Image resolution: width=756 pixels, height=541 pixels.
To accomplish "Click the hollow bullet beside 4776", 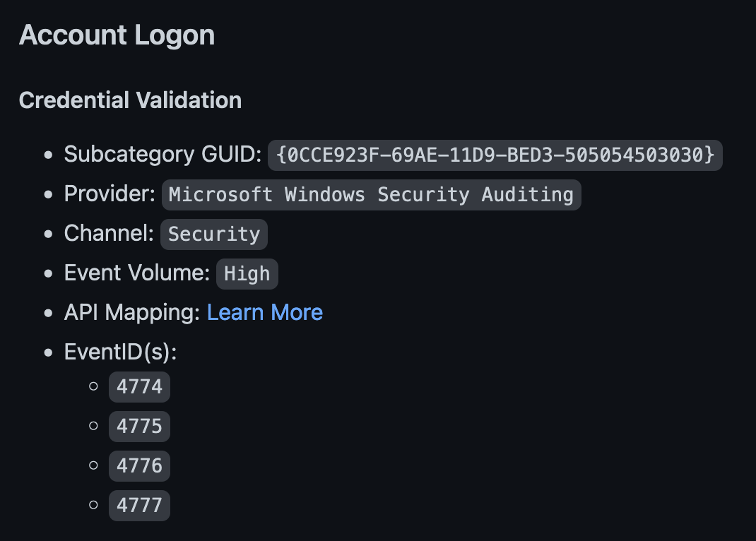I will click(x=93, y=465).
